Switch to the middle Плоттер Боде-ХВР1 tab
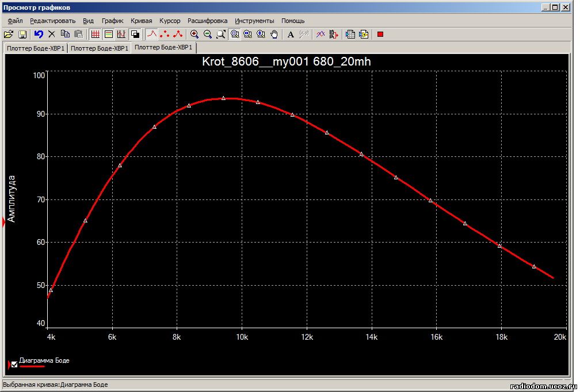 [x=100, y=48]
